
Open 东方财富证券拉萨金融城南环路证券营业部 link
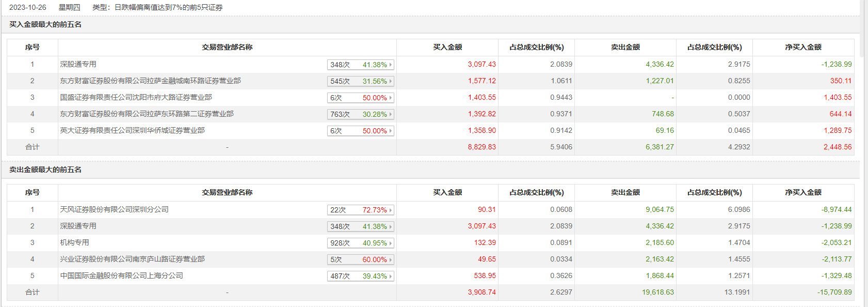[x=150, y=81]
